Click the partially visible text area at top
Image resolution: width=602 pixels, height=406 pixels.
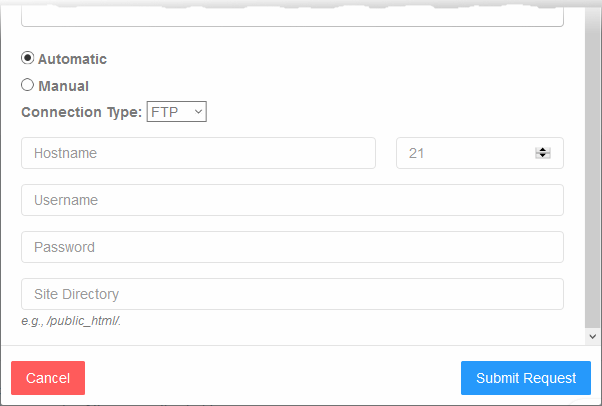click(292, 17)
